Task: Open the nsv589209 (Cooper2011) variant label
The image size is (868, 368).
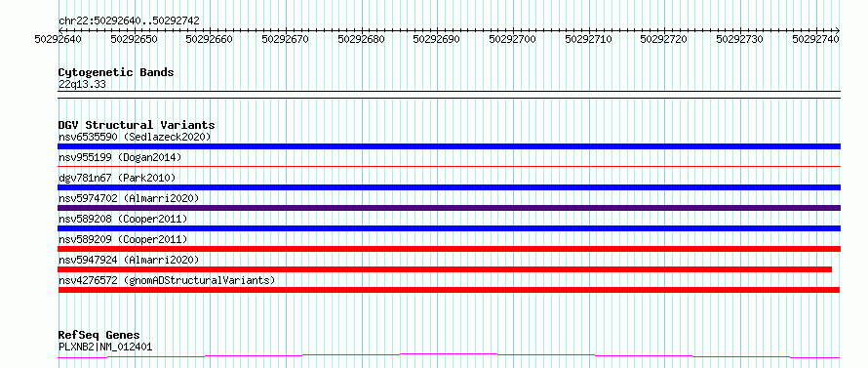Action: [123, 239]
